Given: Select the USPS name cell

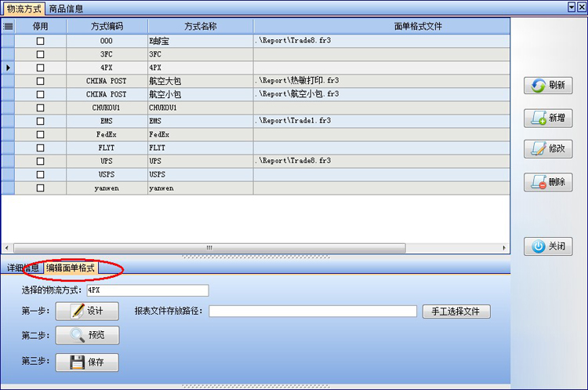Looking at the screenshot, I should 201,174.
